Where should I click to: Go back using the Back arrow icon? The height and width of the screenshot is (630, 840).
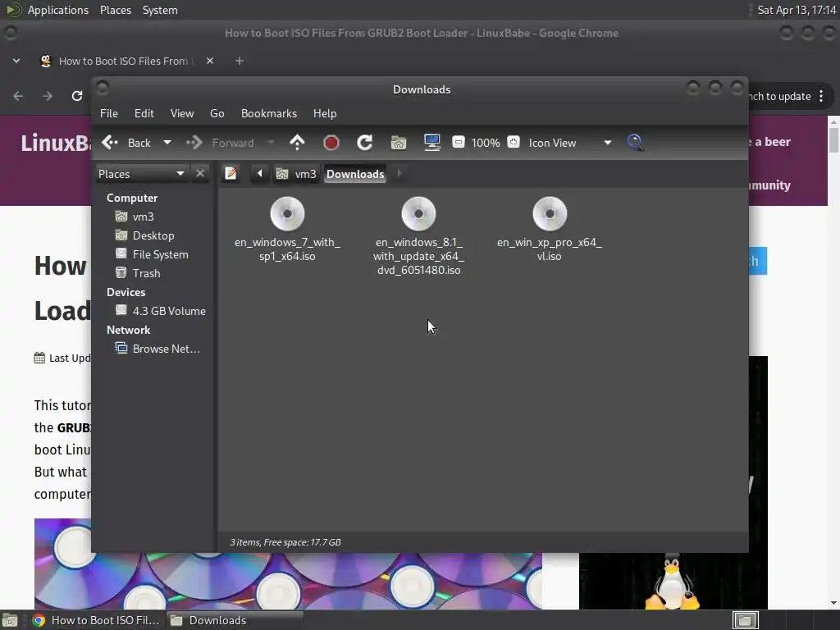point(110,143)
